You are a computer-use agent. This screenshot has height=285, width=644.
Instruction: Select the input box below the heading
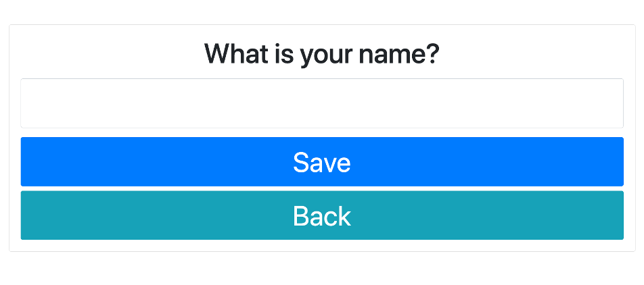click(321, 103)
